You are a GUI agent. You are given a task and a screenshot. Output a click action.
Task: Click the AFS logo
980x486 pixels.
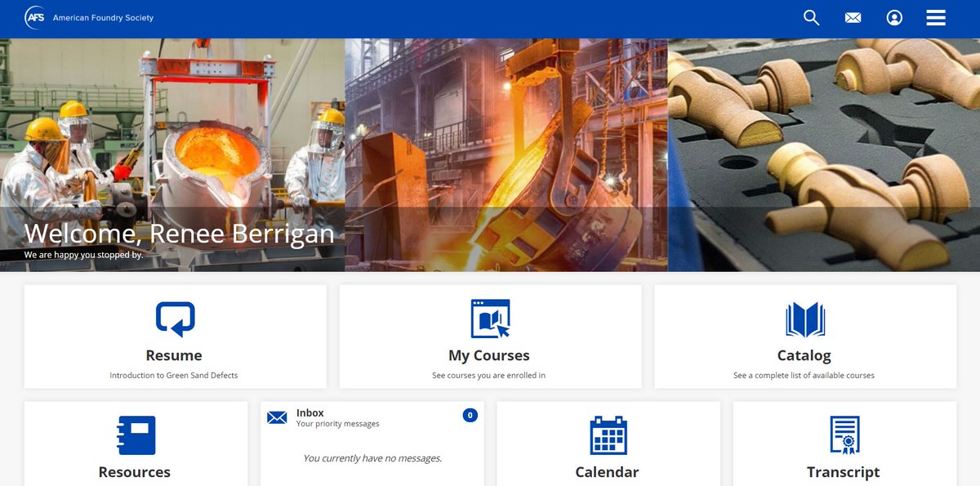35,17
